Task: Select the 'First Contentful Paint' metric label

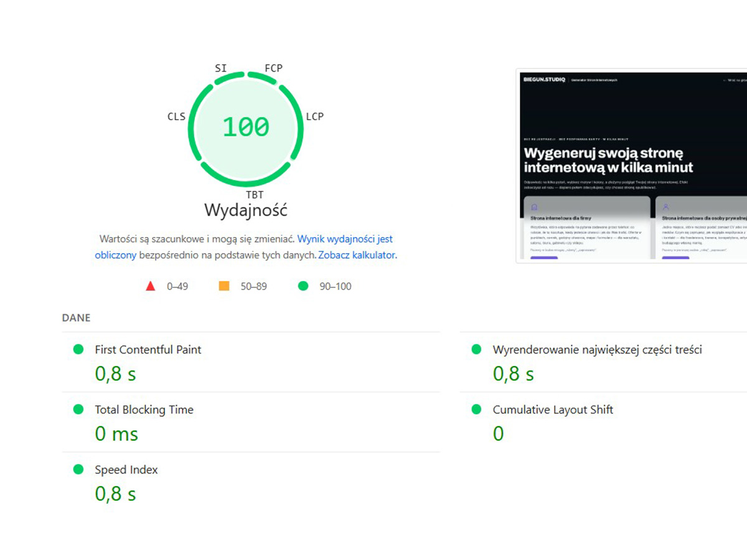Action: click(x=148, y=350)
